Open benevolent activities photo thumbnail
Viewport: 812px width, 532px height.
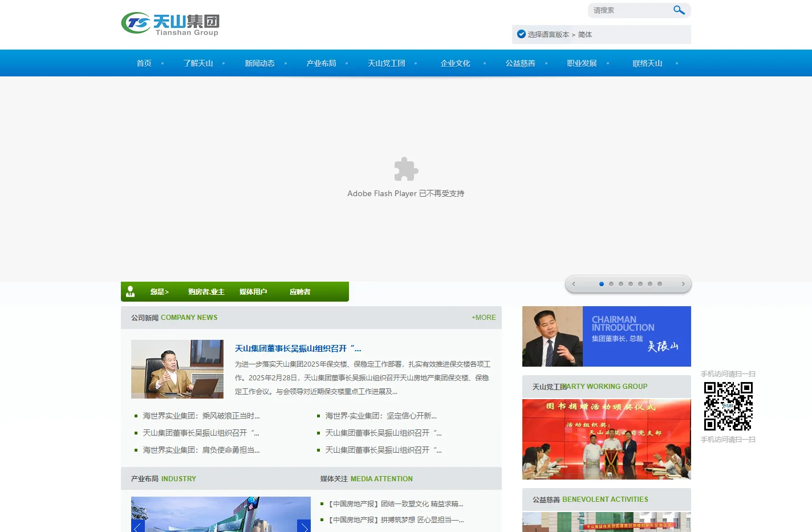(x=607, y=522)
